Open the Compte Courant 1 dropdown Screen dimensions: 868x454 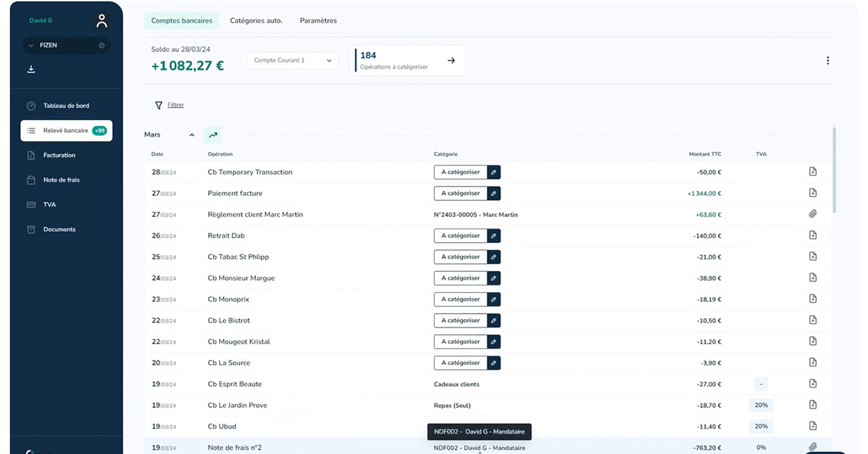(292, 61)
